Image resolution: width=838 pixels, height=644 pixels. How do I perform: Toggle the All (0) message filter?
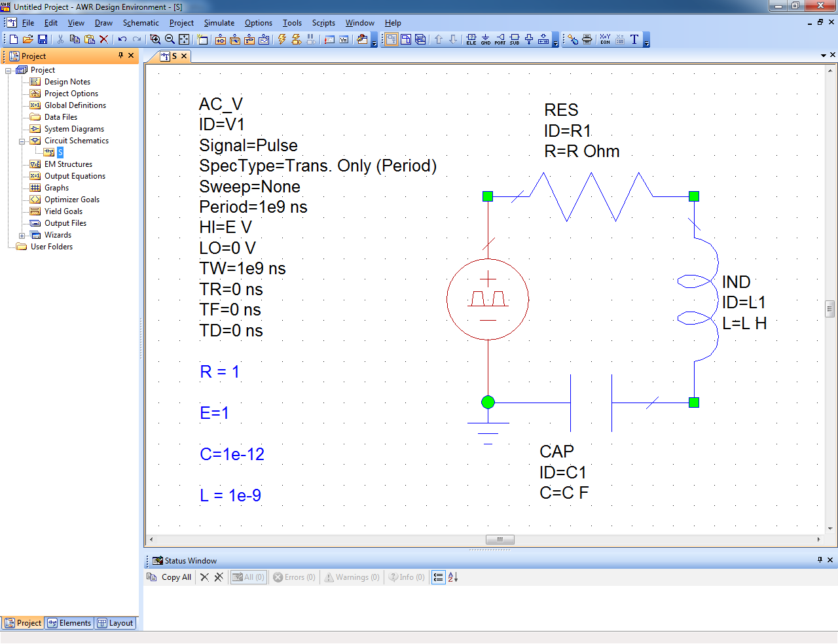pyautogui.click(x=249, y=577)
